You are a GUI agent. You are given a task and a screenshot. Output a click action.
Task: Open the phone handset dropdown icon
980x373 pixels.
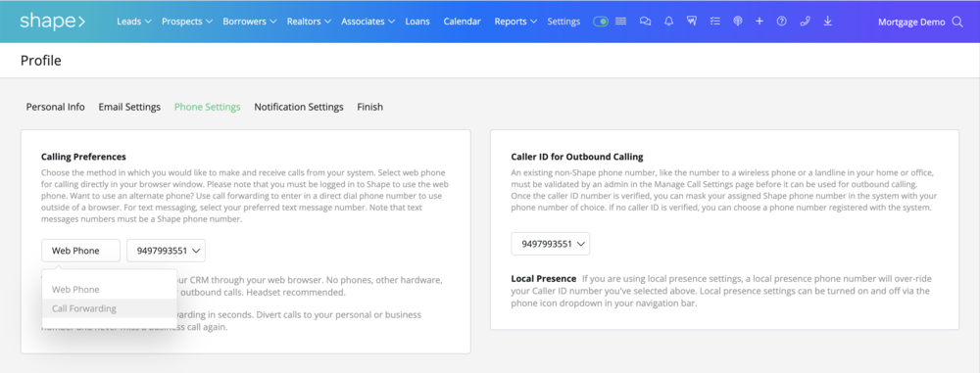pyautogui.click(x=805, y=22)
